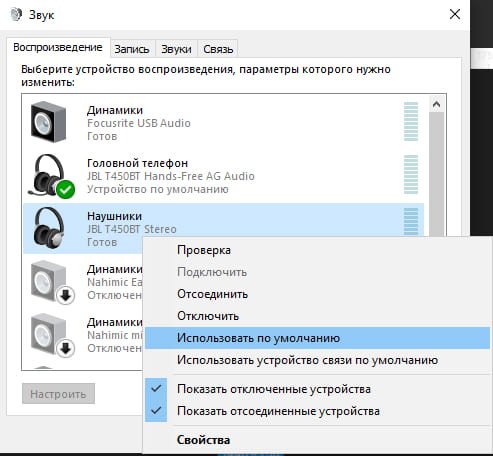Switch to the 'Запись' tab

click(132, 49)
